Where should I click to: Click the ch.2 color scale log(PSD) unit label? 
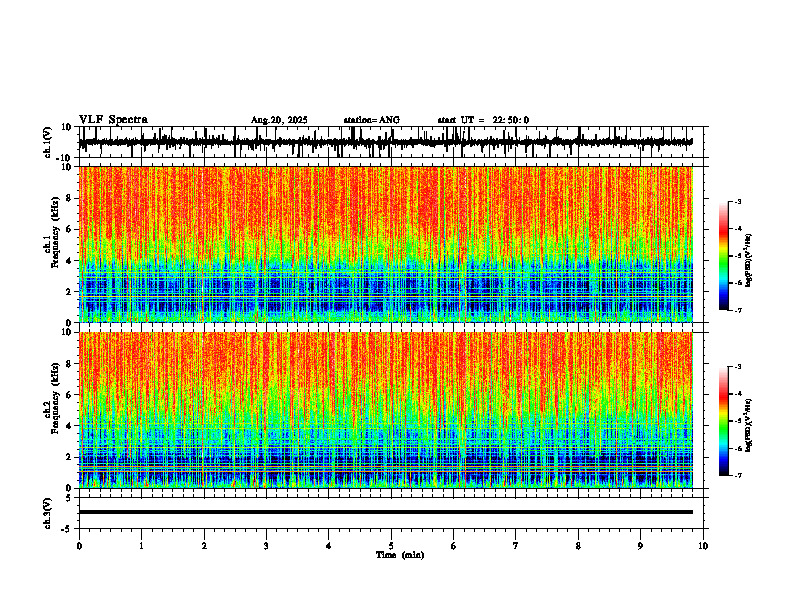click(x=749, y=425)
